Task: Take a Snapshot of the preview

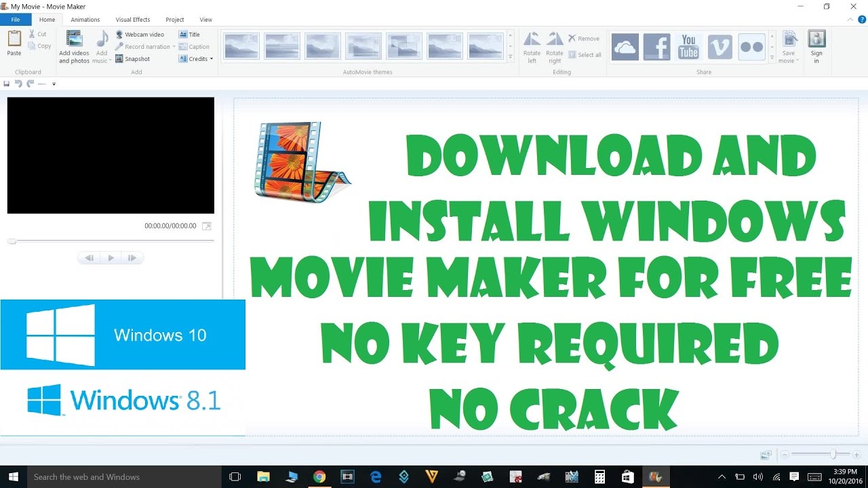Action: click(133, 59)
